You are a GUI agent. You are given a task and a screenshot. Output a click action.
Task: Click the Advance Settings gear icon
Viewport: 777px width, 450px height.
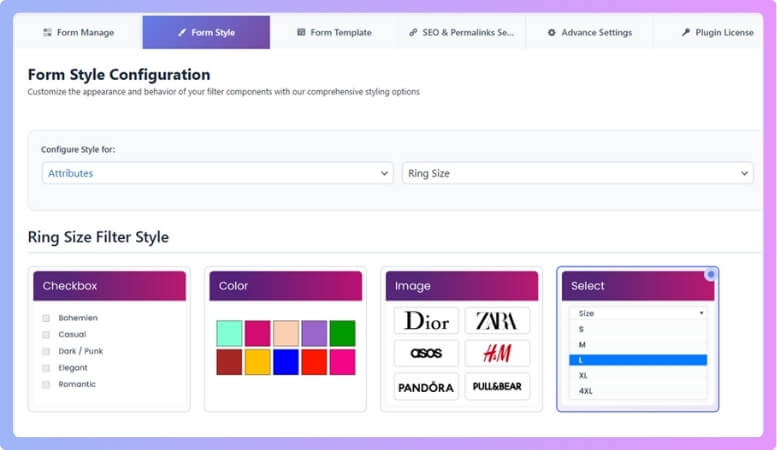(552, 32)
